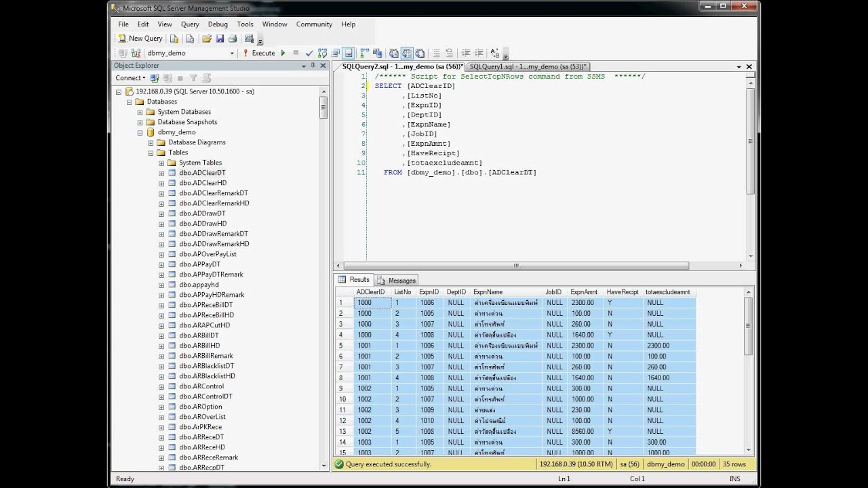Select row header number 5 in results
This screenshot has width=868, height=488.
(344, 346)
